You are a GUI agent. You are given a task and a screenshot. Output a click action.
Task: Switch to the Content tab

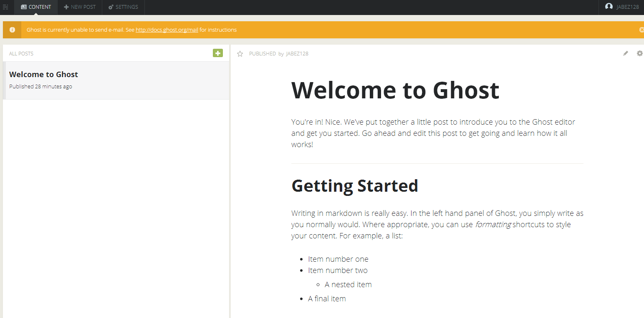pos(36,7)
